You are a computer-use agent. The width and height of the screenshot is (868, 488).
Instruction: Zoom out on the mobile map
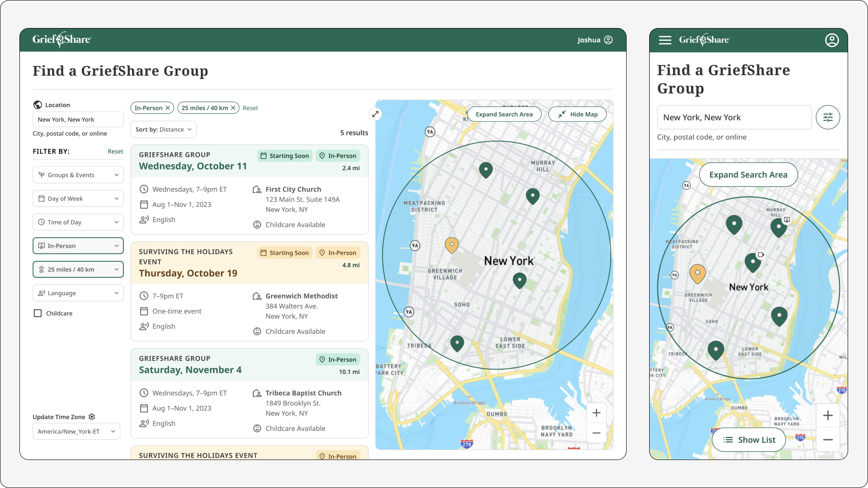click(828, 440)
